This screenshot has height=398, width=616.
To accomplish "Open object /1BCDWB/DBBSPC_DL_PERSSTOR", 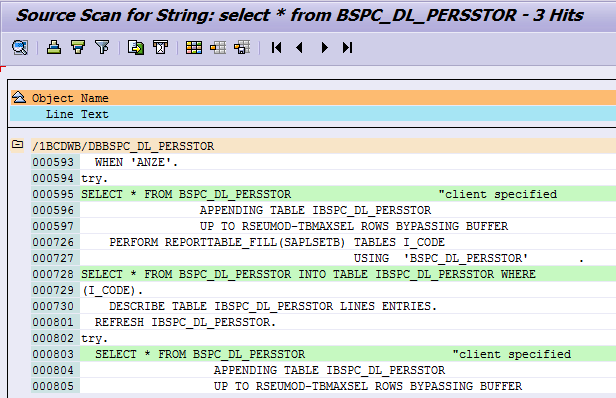I will [x=123, y=146].
